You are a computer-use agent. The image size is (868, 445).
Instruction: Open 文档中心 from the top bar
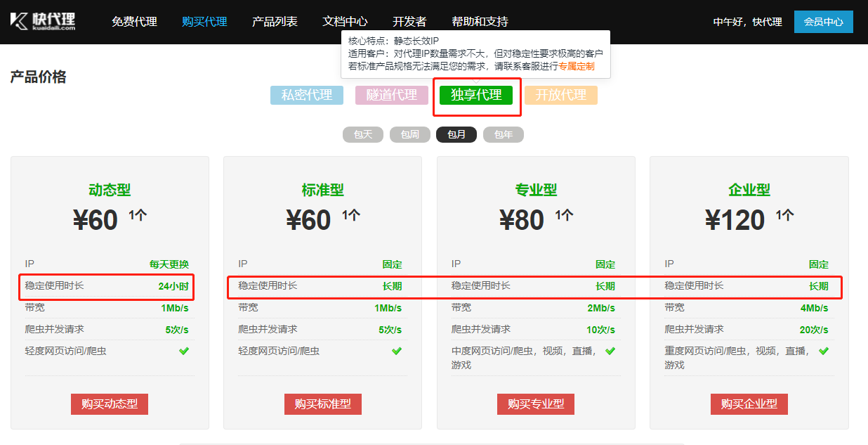point(345,22)
